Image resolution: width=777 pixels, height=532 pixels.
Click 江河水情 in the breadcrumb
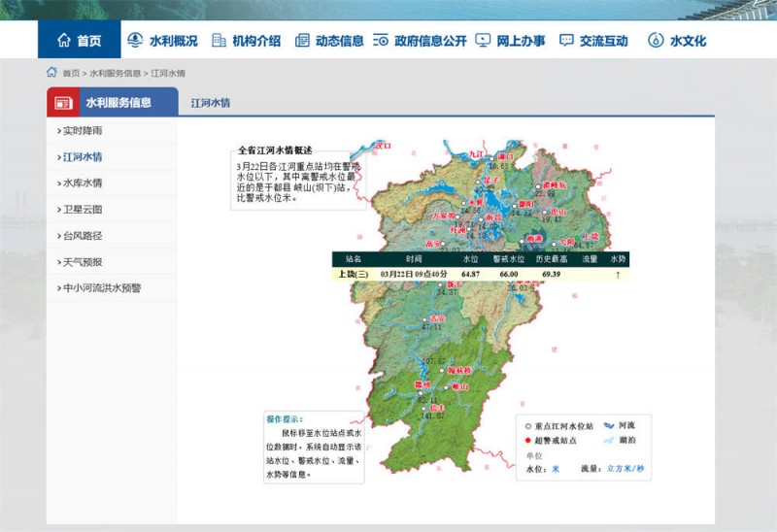point(168,74)
